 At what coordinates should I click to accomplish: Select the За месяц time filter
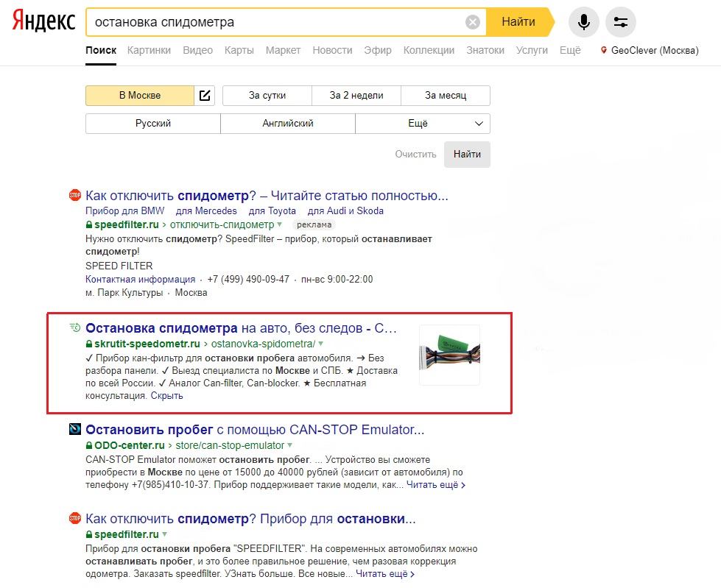pos(446,96)
